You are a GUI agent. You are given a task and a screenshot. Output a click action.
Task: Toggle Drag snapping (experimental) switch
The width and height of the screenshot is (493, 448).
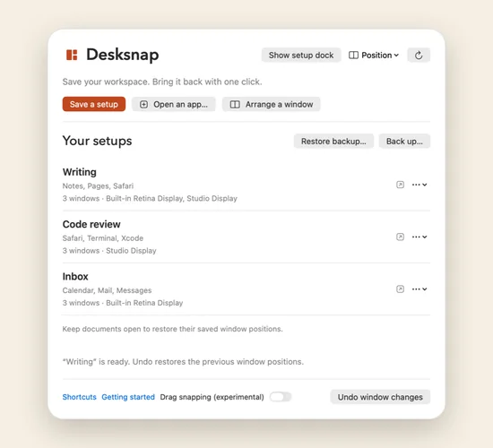click(x=281, y=397)
